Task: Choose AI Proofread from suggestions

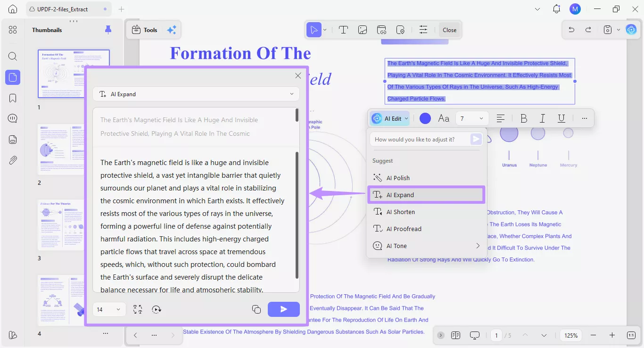Action: [426, 229]
